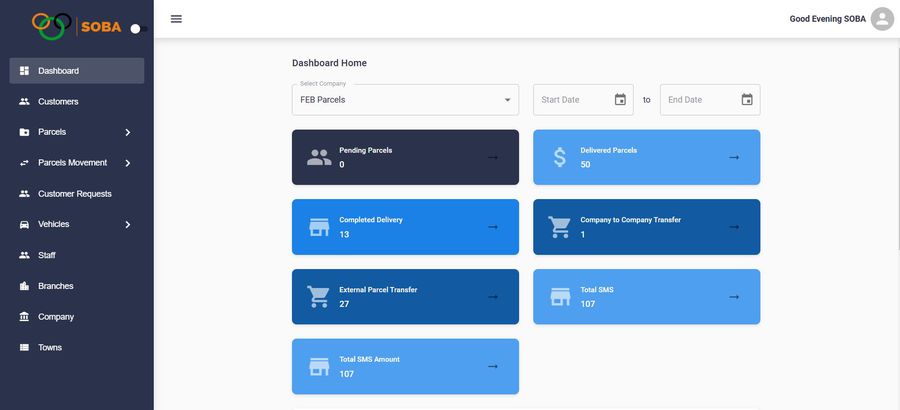This screenshot has height=410, width=900.
Task: Click the Delivered Parcels value 50
Action: [x=585, y=164]
